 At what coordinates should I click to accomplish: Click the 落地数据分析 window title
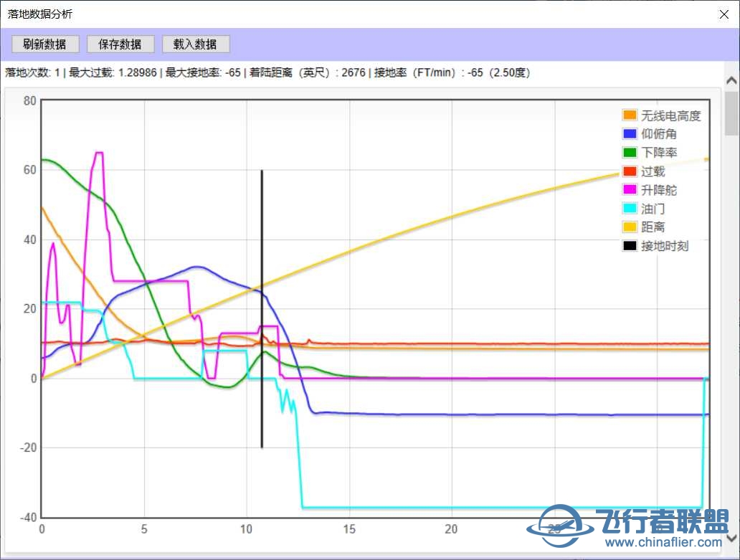point(40,14)
